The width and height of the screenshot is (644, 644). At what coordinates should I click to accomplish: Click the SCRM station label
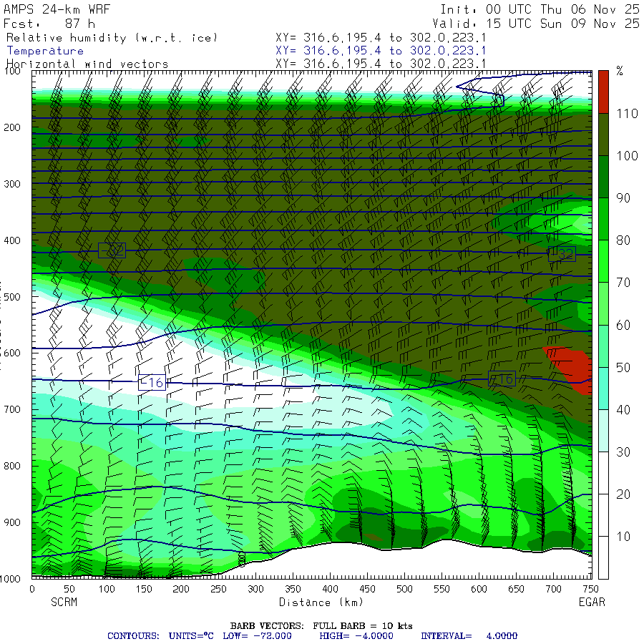[64, 602]
